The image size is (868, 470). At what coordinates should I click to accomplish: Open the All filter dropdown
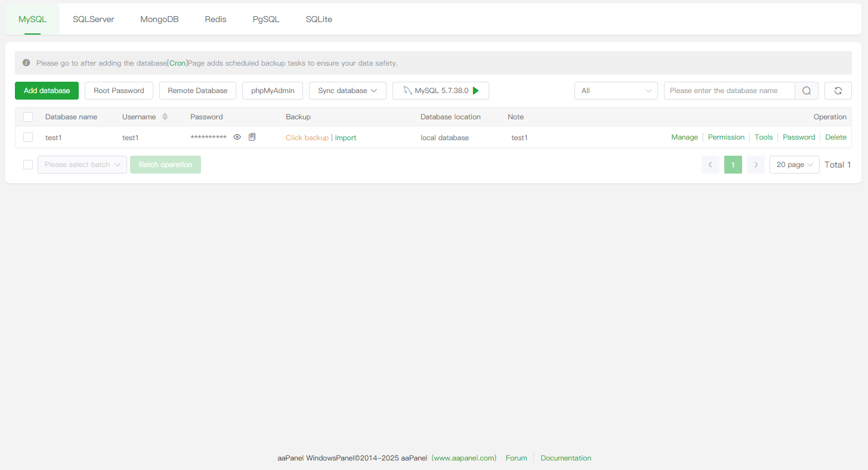point(616,91)
